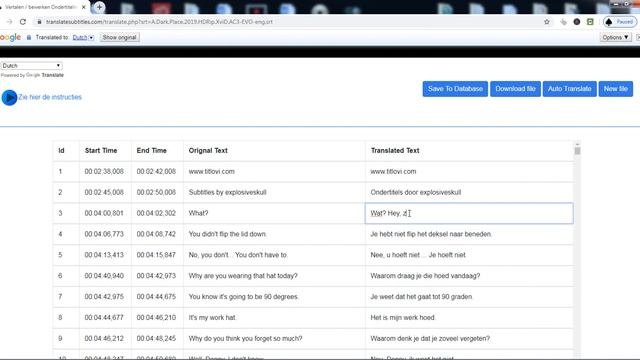The image size is (640, 360).
Task: Select translation 'Het is mijn werk hoed.'
Action: pos(403,318)
